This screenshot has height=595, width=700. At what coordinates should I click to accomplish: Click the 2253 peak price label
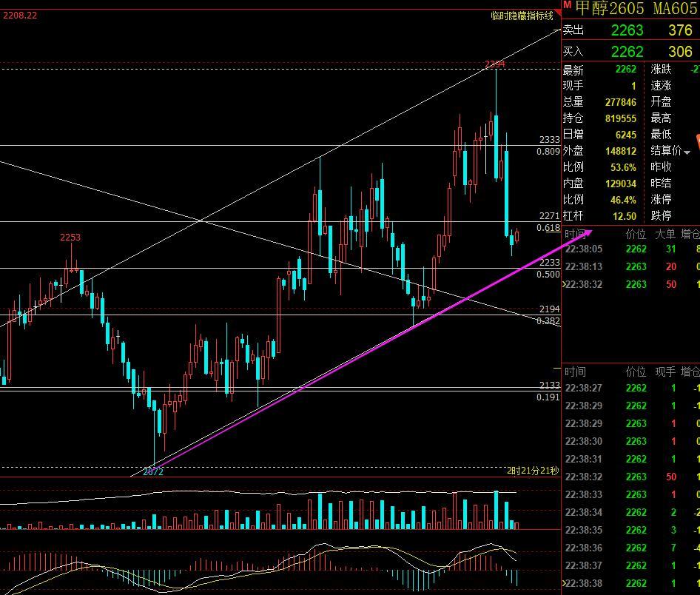coord(70,238)
